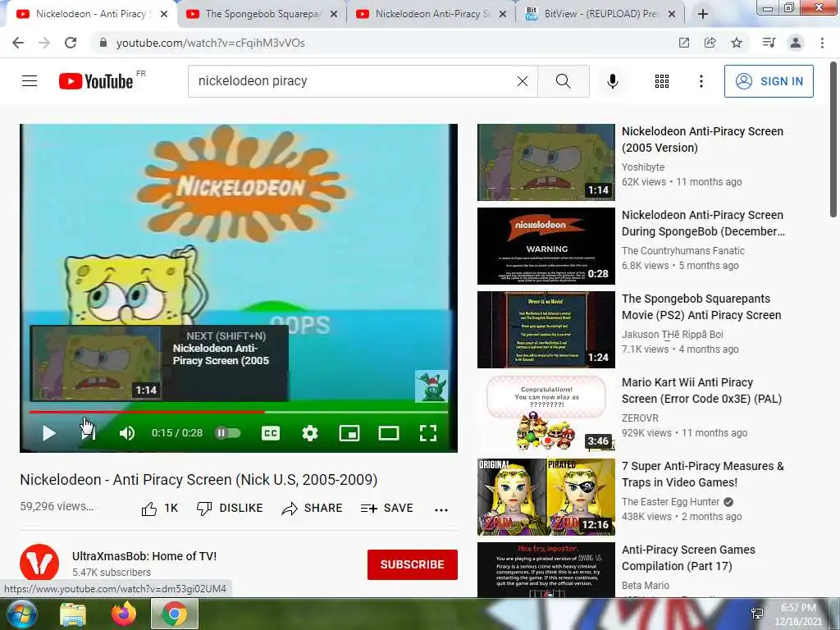Toggle closed captions CC

[x=271, y=433]
